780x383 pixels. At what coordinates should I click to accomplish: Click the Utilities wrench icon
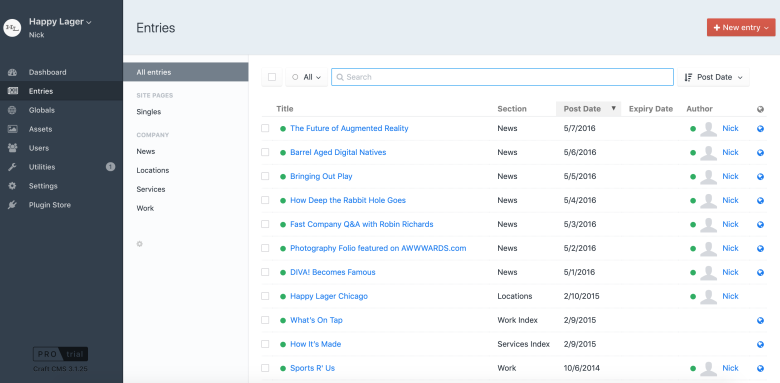coord(12,167)
